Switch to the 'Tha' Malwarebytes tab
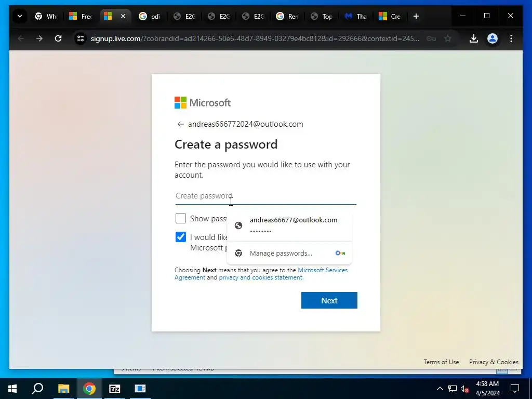Viewport: 532px width, 399px height. point(356,16)
